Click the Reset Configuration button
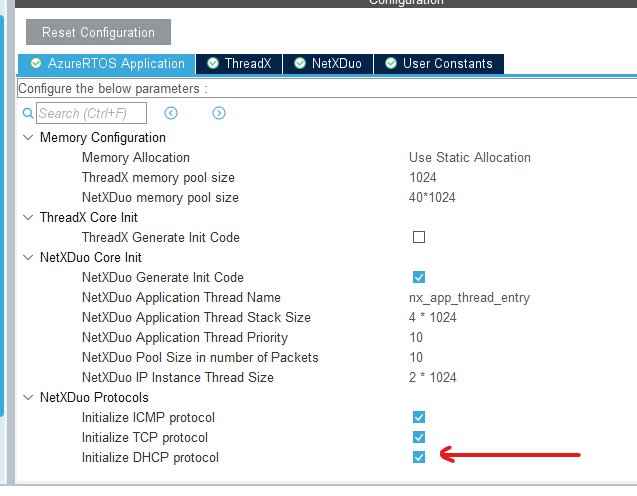637x496 pixels. click(x=98, y=32)
